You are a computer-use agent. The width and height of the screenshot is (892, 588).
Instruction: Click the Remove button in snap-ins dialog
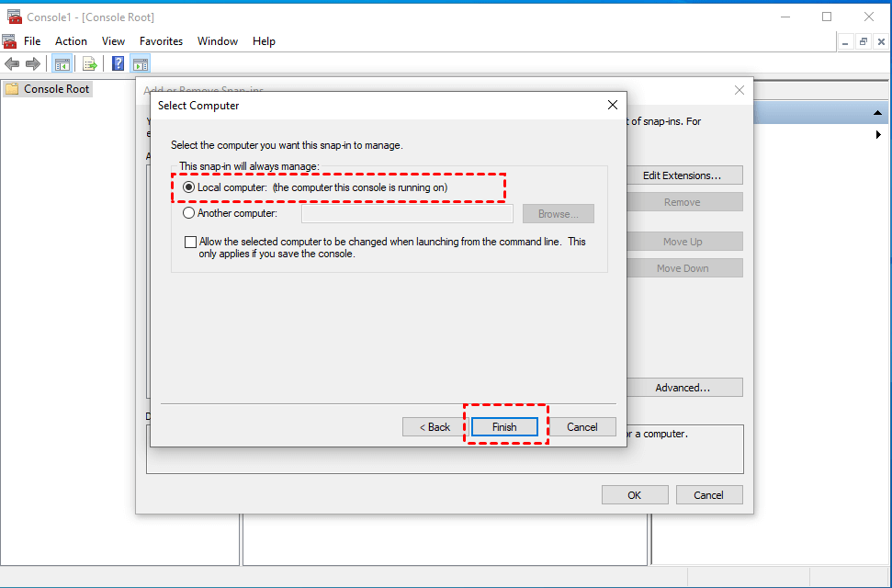684,202
